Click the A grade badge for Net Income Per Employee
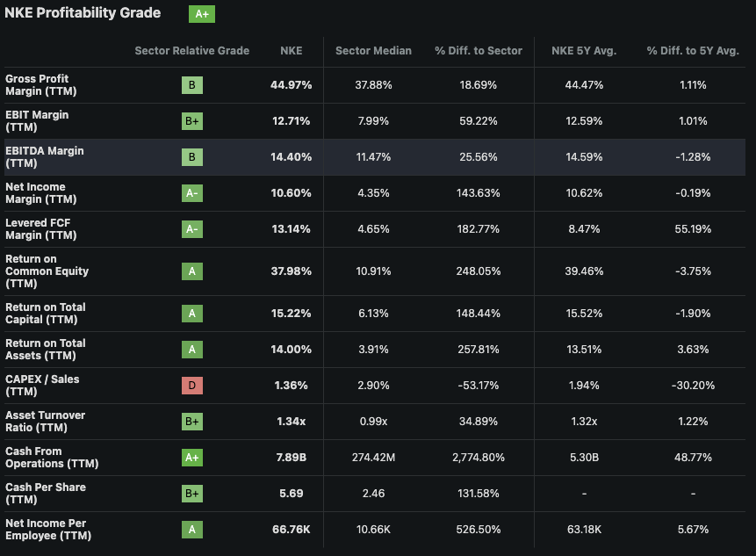756x556 pixels. coord(192,530)
